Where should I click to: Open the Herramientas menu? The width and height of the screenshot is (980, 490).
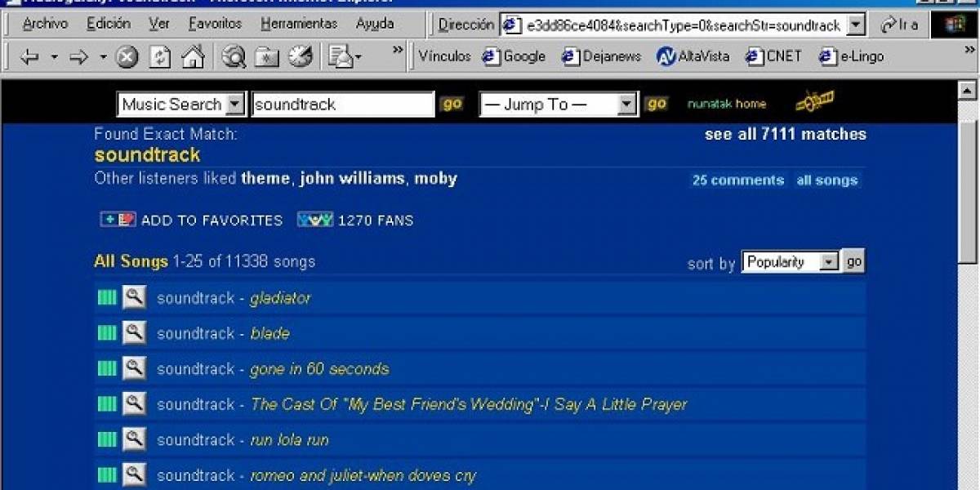299,24
